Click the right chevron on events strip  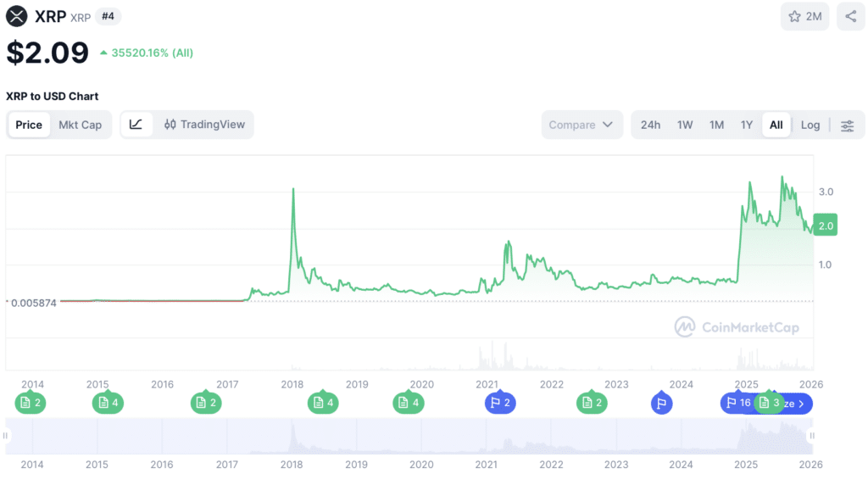click(x=802, y=404)
